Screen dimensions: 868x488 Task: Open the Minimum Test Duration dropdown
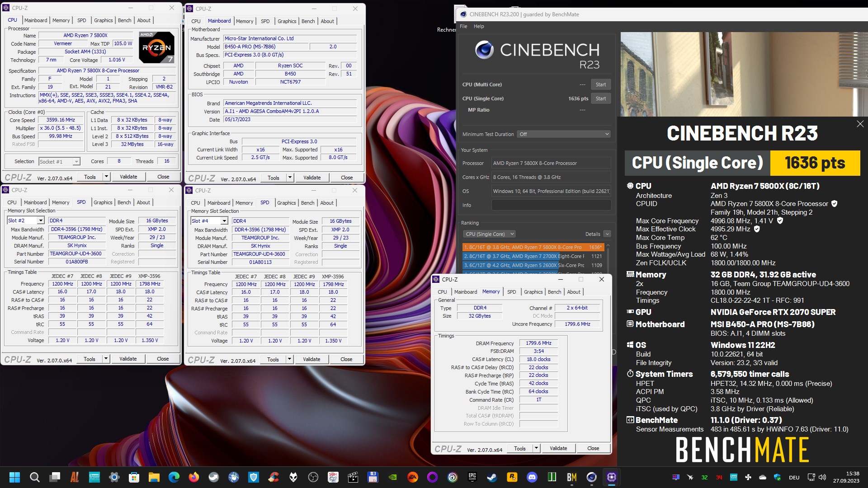click(564, 134)
